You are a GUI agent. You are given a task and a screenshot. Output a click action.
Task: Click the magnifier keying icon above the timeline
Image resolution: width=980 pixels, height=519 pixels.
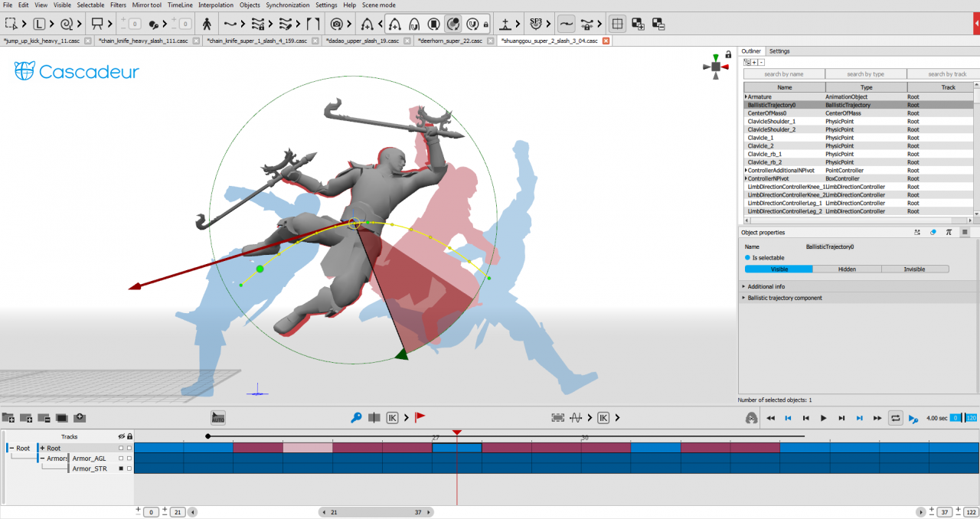[x=357, y=417]
